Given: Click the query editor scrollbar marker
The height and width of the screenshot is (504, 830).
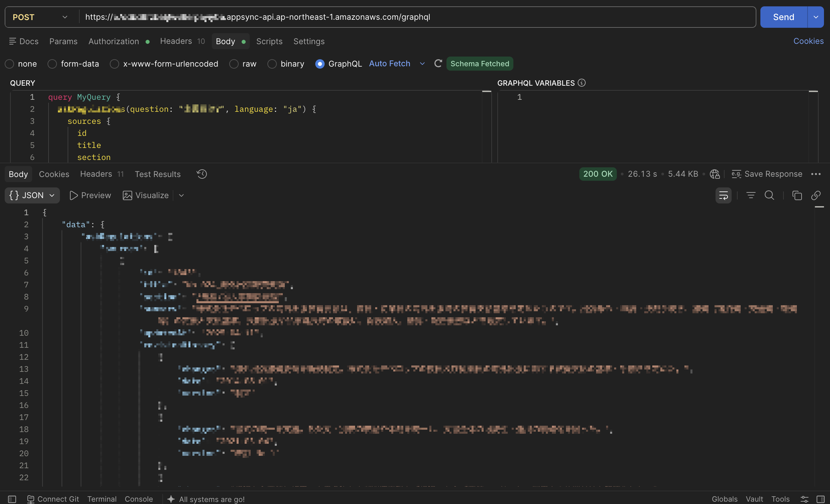Looking at the screenshot, I should coord(486,91).
